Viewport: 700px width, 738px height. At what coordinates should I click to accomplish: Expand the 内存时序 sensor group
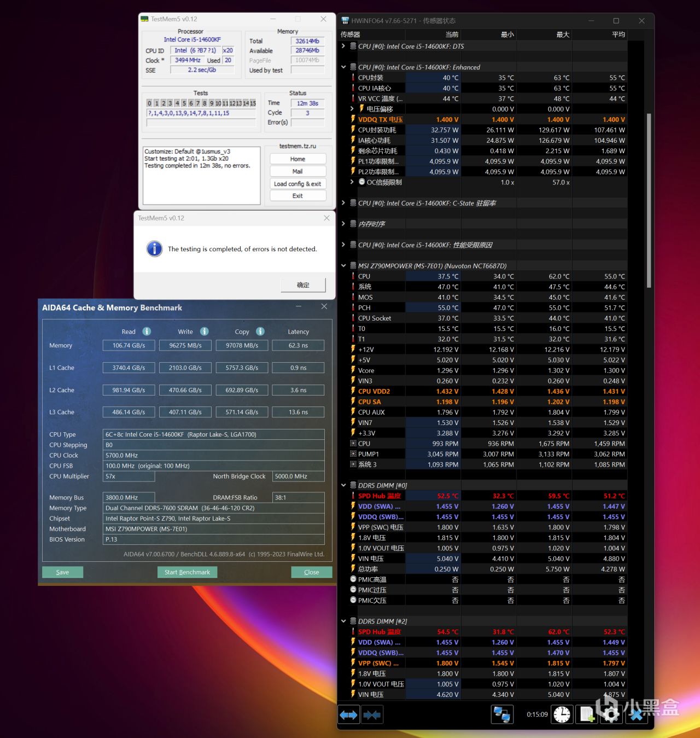point(343,224)
